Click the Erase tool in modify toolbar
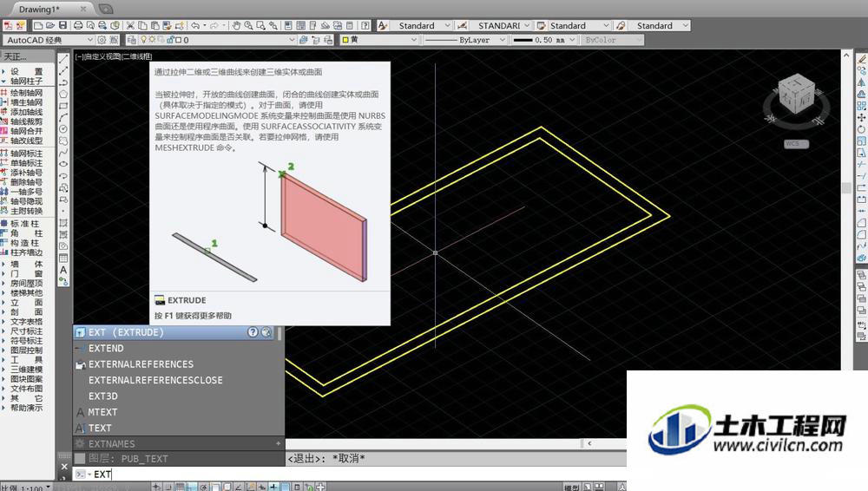Screen dimensions: 868x491 (861, 59)
